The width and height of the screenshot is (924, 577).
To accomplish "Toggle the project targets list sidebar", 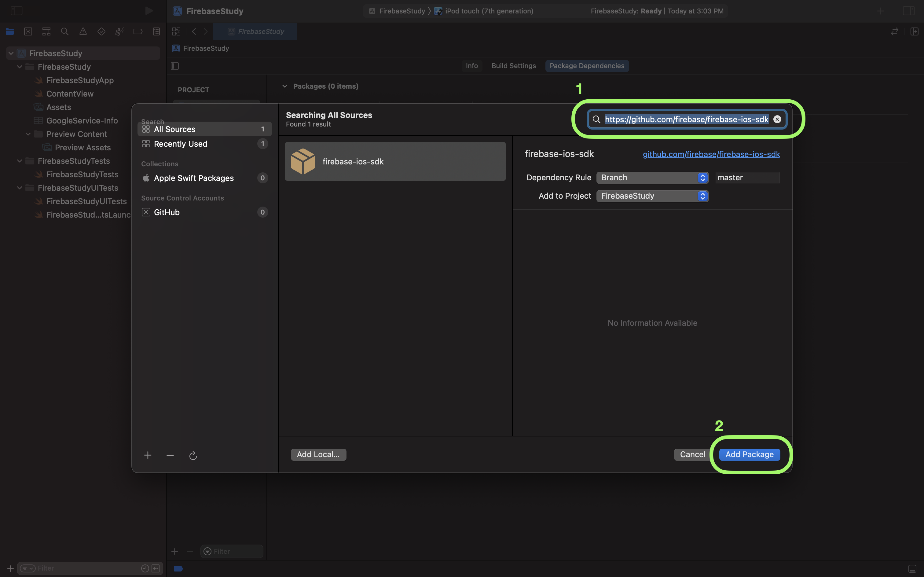I will point(175,66).
